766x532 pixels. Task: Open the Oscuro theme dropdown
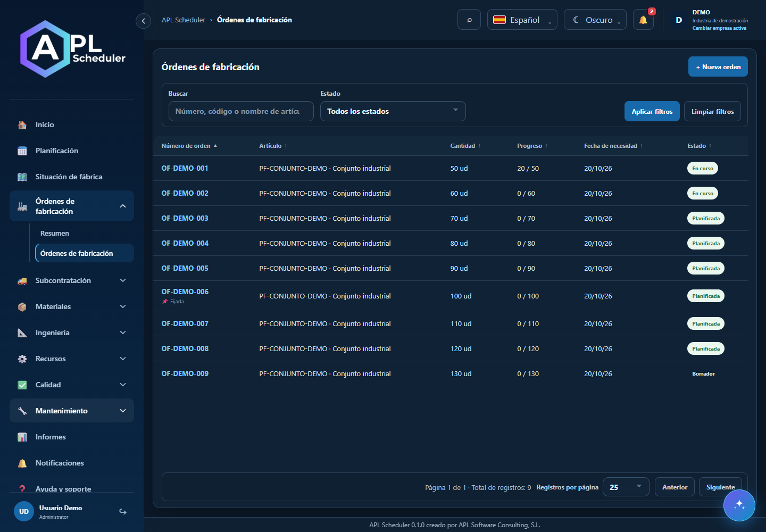595,20
